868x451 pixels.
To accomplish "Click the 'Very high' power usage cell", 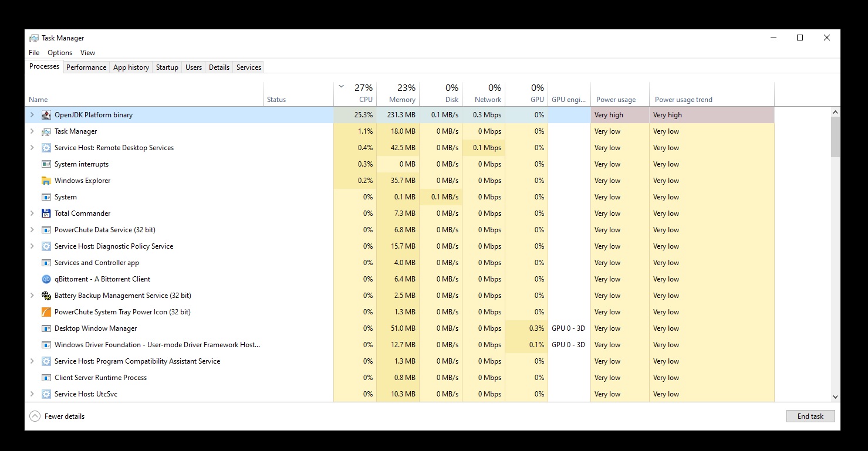I will tap(620, 115).
